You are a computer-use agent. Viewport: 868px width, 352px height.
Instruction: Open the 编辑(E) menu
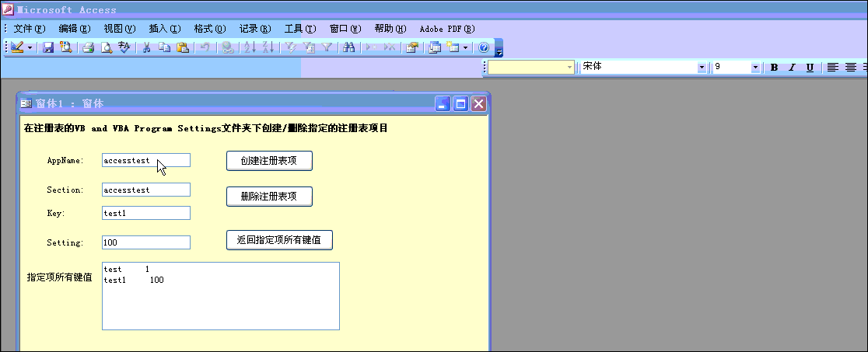click(x=75, y=29)
